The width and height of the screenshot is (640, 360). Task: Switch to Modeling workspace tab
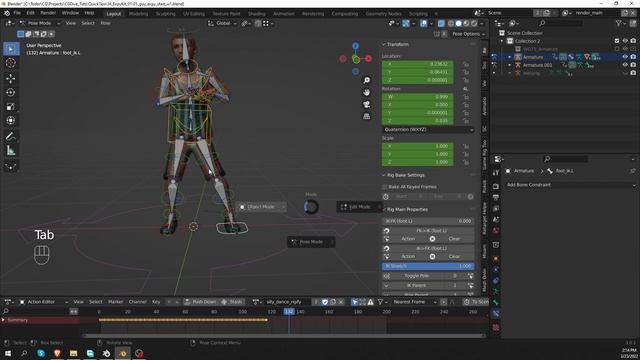click(138, 13)
